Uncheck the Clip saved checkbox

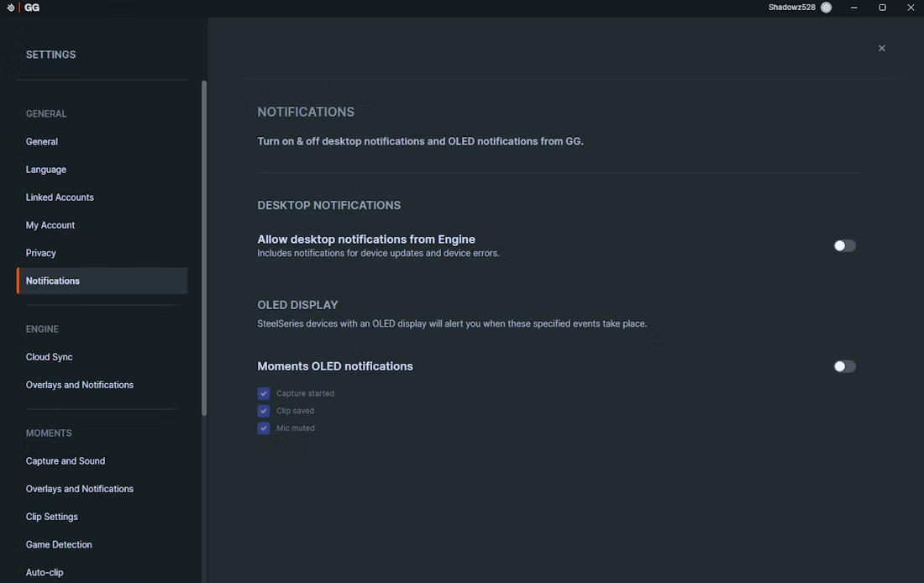coord(264,411)
